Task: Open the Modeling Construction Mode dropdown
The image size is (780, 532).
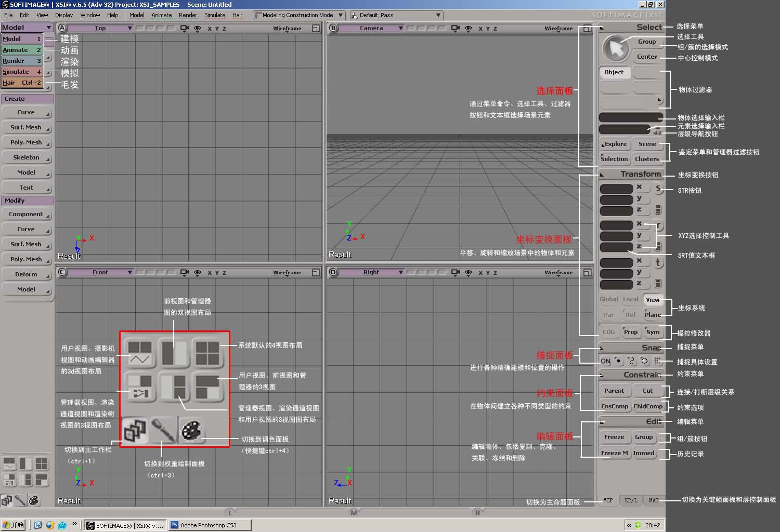Action: pos(299,15)
